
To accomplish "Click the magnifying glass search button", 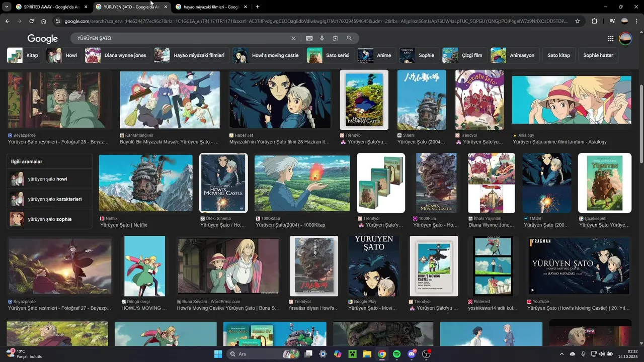I will click(x=349, y=38).
